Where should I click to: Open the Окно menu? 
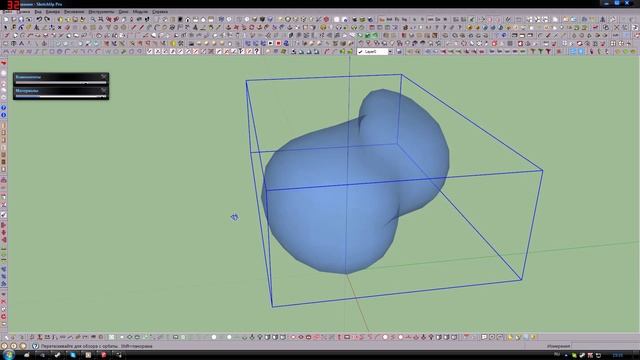(123, 12)
